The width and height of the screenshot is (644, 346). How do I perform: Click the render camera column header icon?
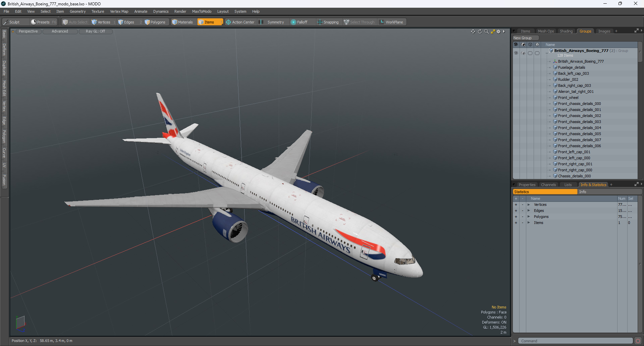point(523,45)
